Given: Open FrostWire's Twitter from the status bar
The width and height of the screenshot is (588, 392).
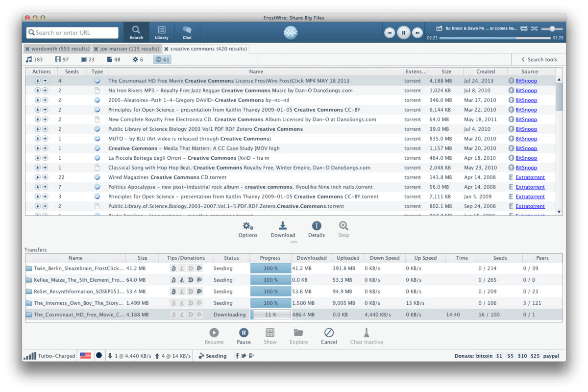Looking at the screenshot, I should tap(243, 356).
